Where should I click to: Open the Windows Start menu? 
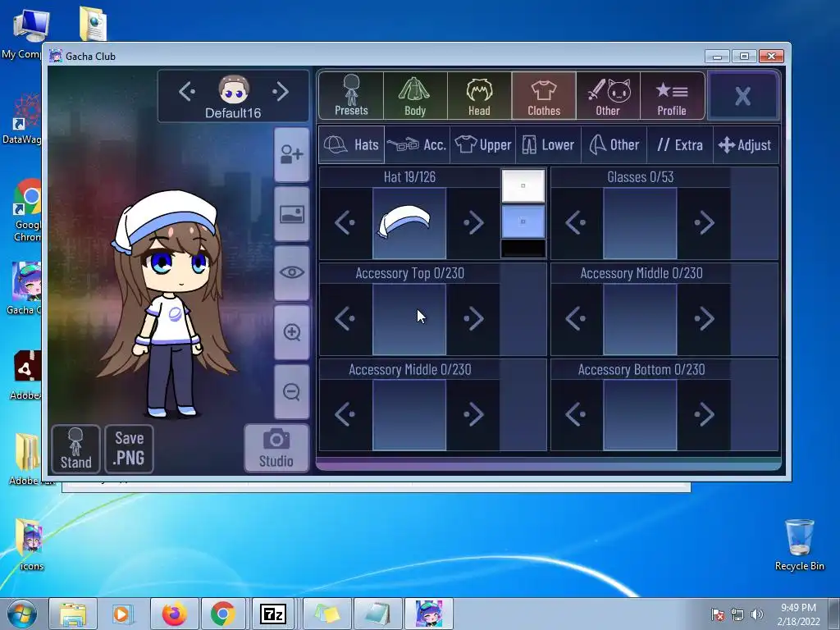21,614
